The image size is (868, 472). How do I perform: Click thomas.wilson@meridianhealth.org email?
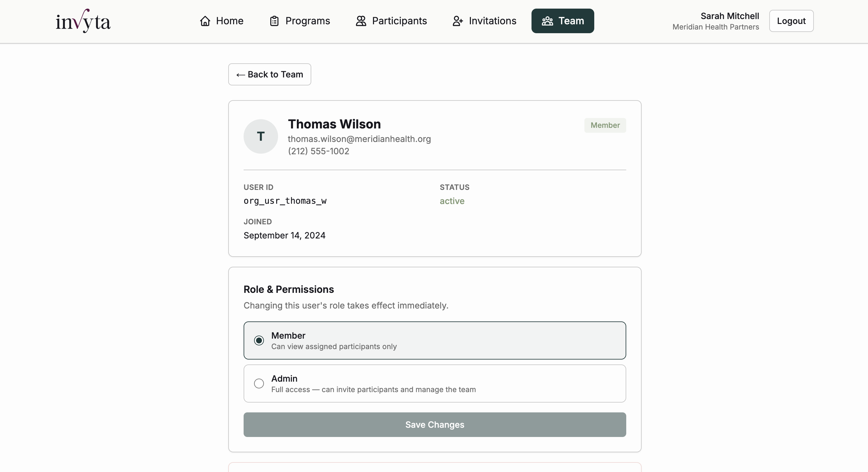click(359, 139)
